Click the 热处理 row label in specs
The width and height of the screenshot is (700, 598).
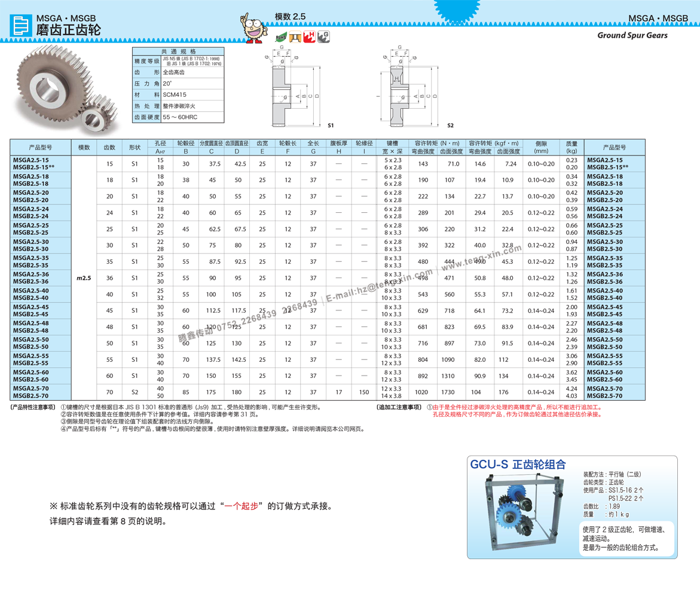(x=146, y=106)
